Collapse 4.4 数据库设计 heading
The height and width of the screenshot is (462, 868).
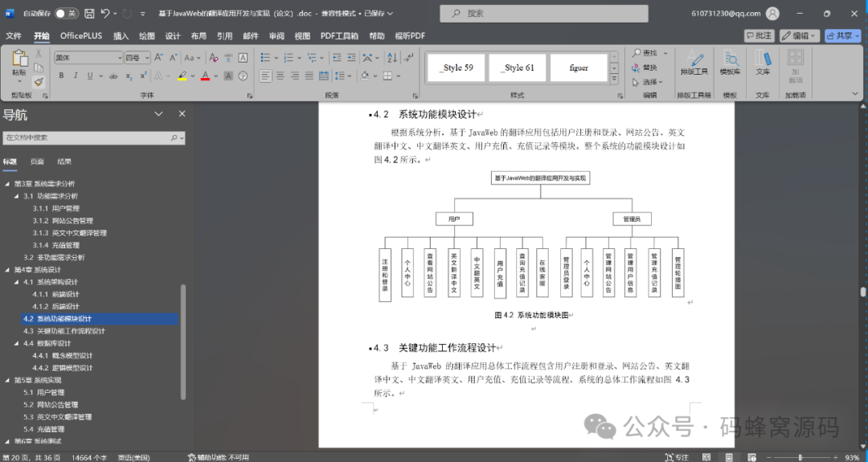click(x=17, y=343)
